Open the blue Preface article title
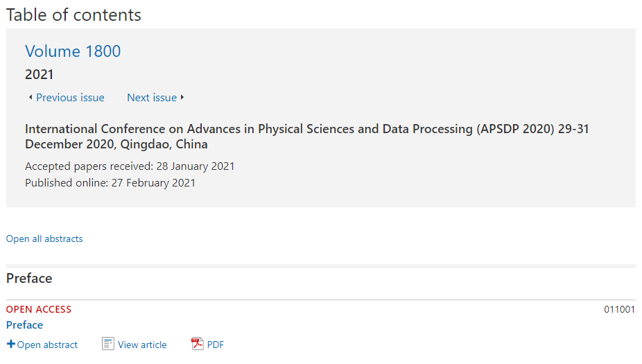 [24, 325]
